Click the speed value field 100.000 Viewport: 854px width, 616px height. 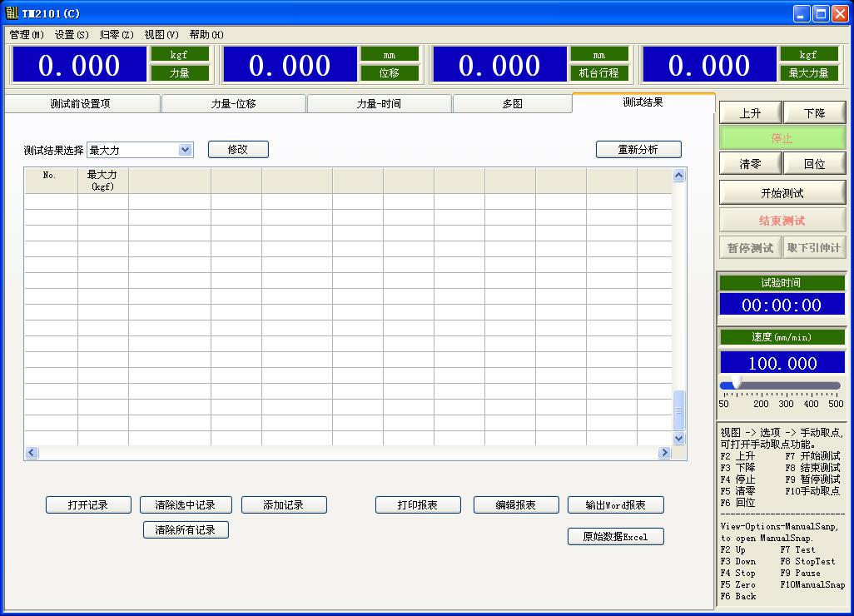click(782, 363)
